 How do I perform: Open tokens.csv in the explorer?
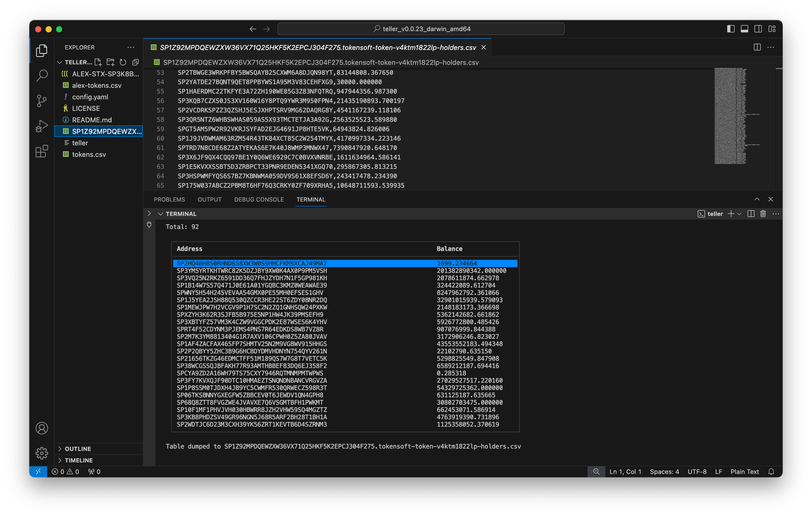coord(89,154)
